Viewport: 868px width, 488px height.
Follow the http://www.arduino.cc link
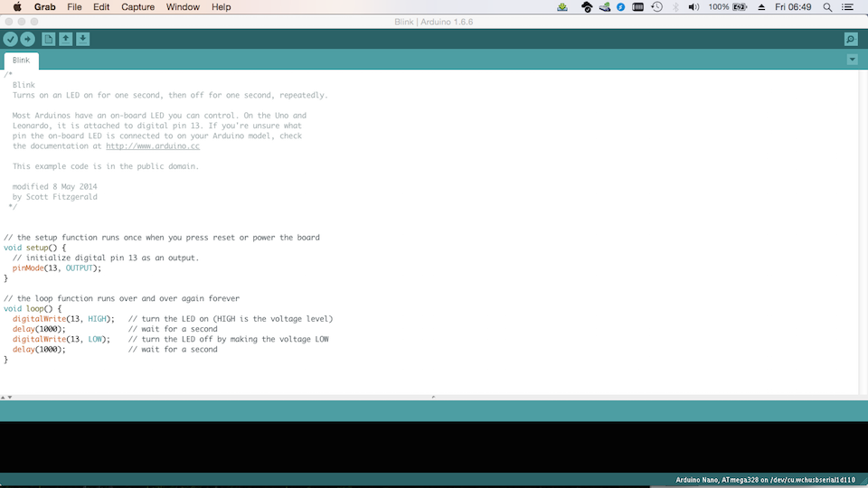tap(153, 146)
